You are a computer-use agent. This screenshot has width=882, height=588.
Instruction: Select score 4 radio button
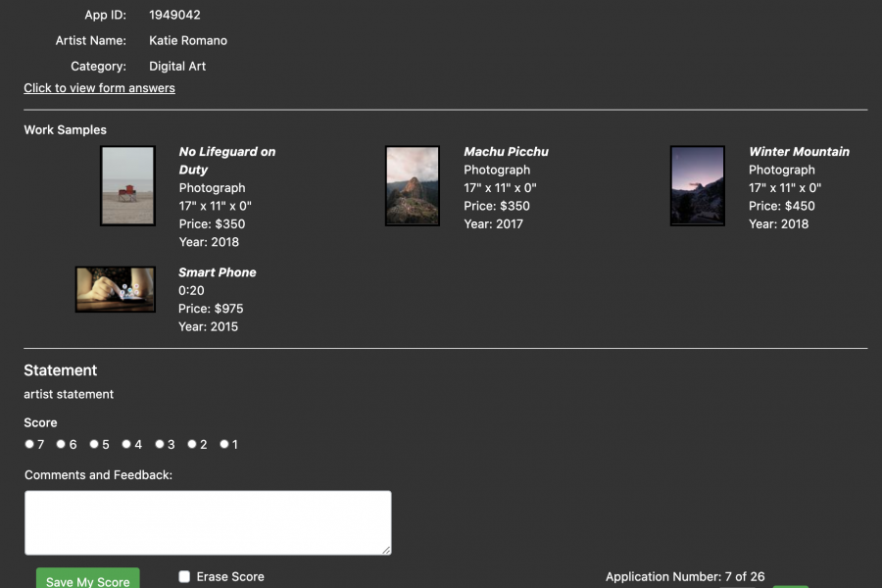[126, 444]
